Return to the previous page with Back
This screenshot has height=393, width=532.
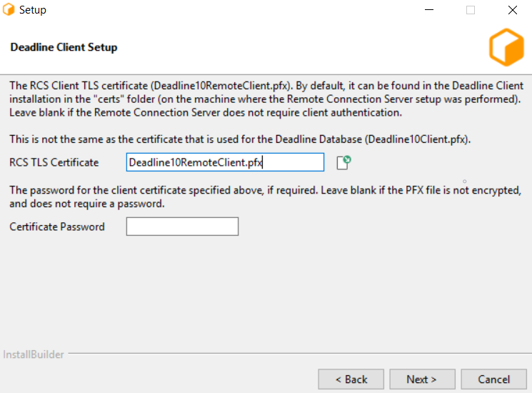(x=351, y=379)
